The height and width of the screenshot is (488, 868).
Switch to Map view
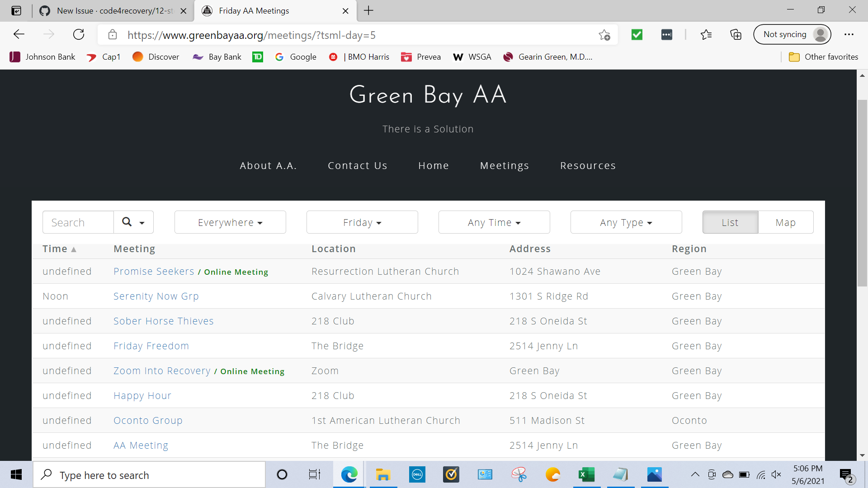tap(785, 222)
